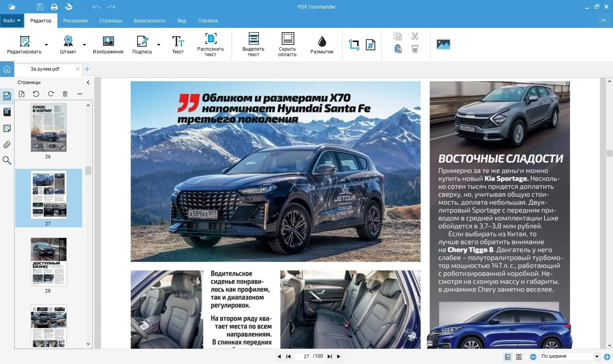Collapse the Страницы side panel
613x364 pixels.
pos(88,82)
